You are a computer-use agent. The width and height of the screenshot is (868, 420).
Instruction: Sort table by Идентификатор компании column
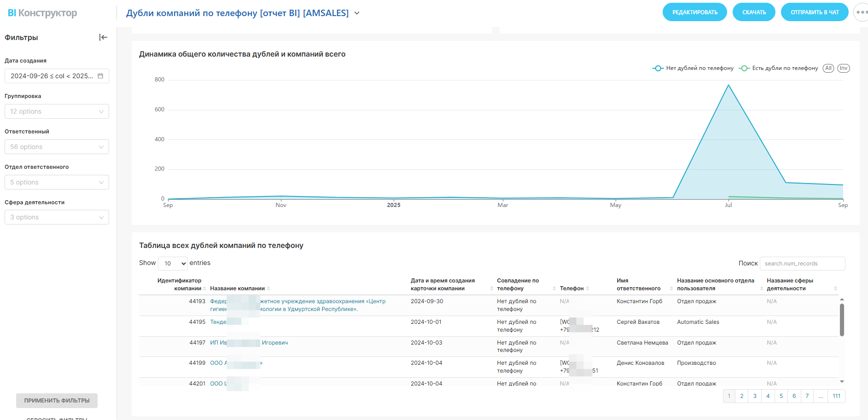(180, 284)
